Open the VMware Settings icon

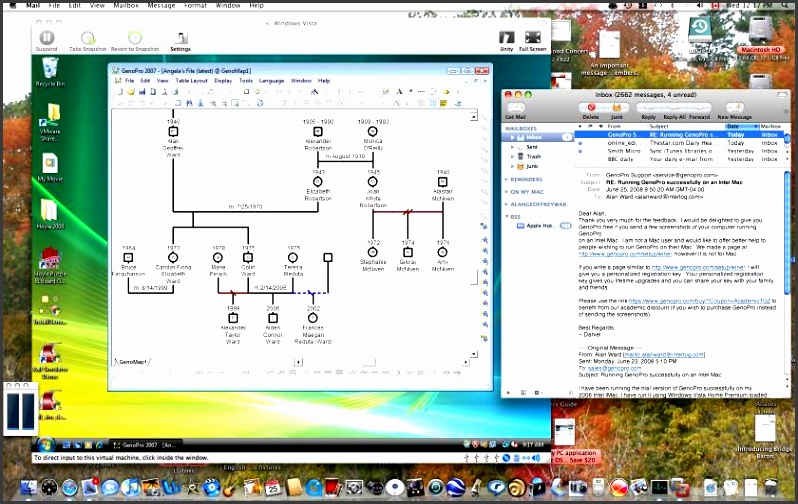point(181,38)
